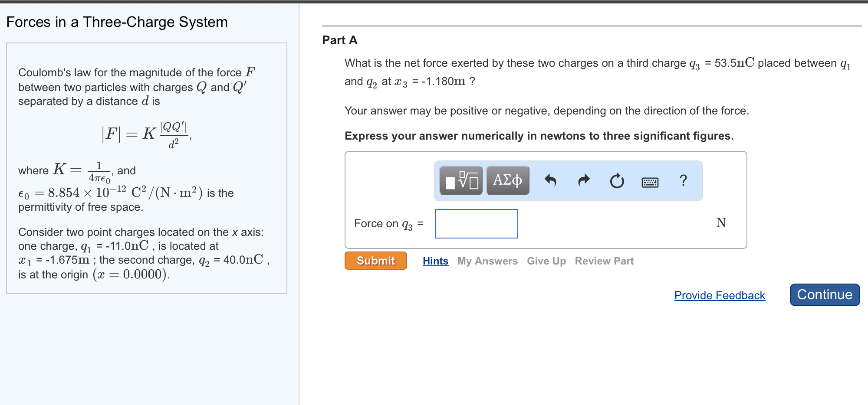Select the My Answers tab
This screenshot has height=405, width=868.
click(487, 261)
